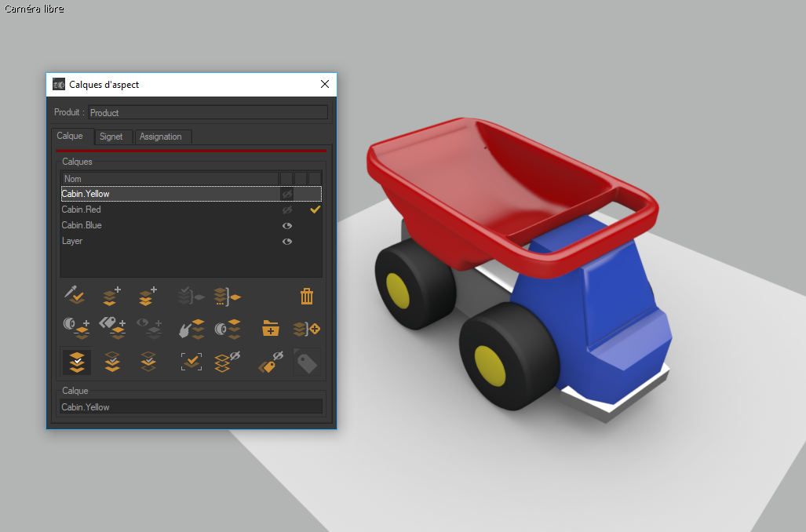Click the layers with bracket and circled plus icon
The image size is (806, 532).
[x=307, y=328]
